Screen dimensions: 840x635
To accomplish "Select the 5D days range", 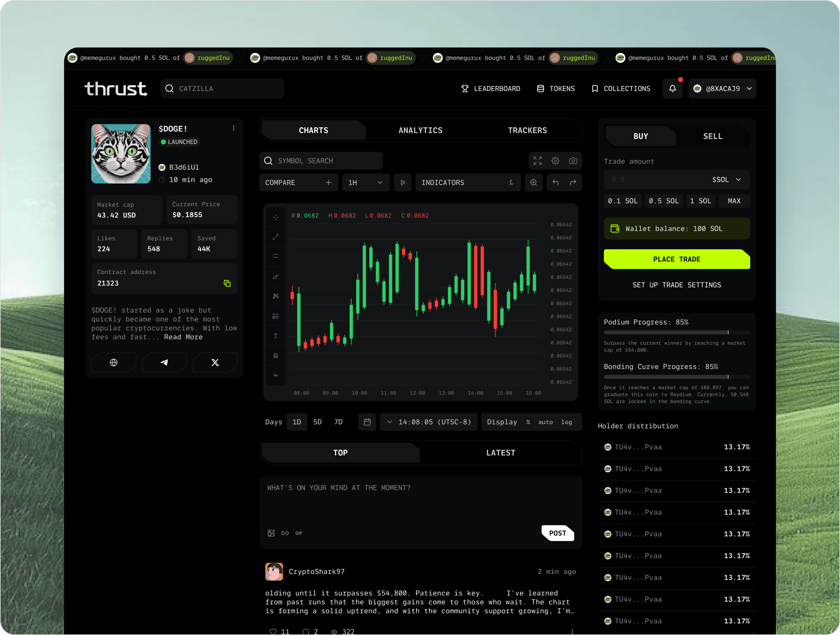I will [317, 422].
